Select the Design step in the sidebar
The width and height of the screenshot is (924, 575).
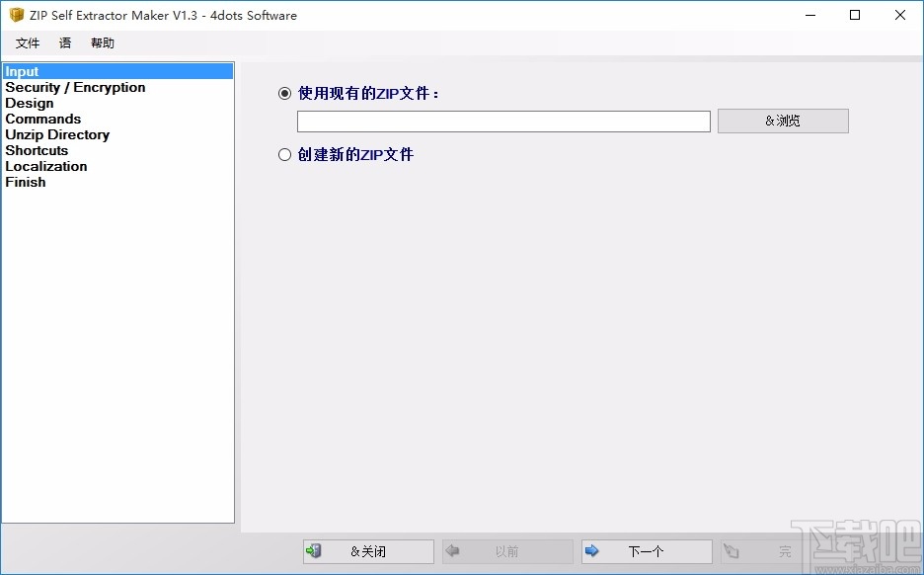(x=30, y=103)
